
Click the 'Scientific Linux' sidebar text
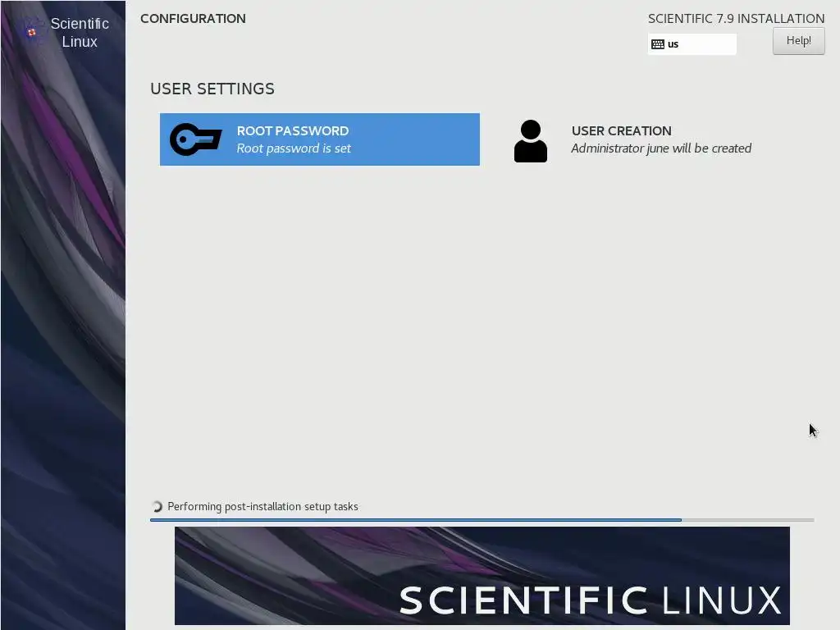click(x=80, y=33)
